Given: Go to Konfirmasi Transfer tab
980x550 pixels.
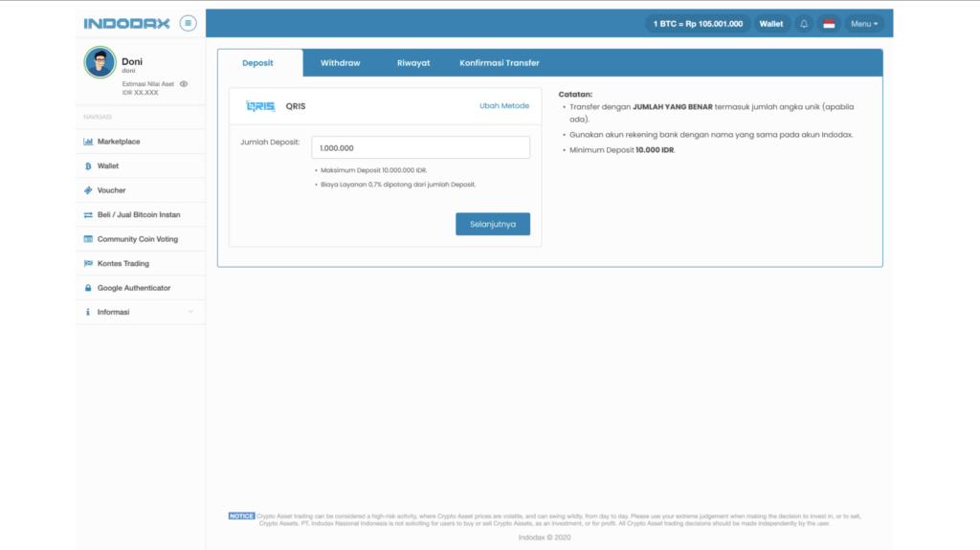Looking at the screenshot, I should [499, 63].
